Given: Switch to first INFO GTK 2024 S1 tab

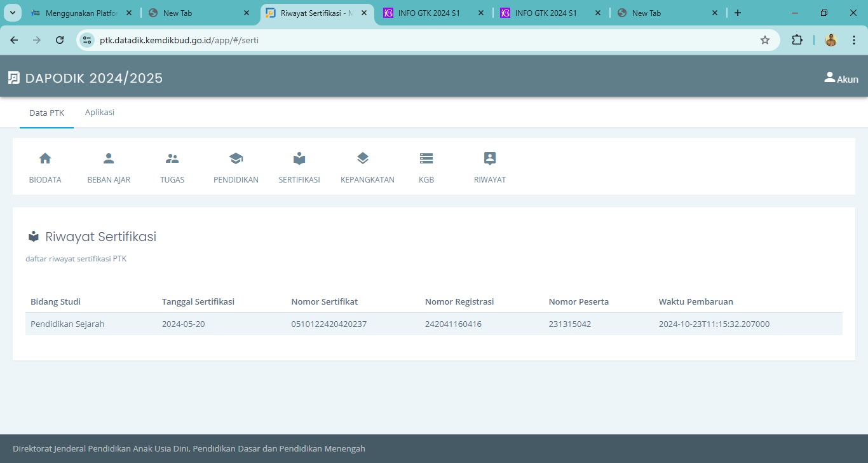Looking at the screenshot, I should point(429,13).
